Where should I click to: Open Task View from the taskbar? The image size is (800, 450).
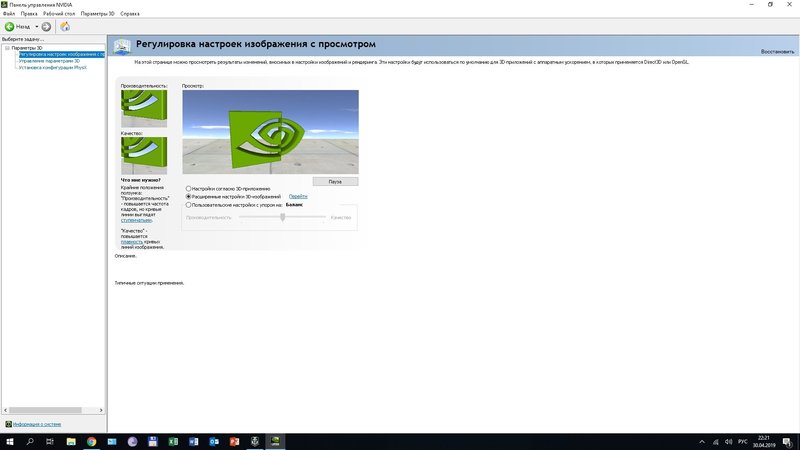49,442
